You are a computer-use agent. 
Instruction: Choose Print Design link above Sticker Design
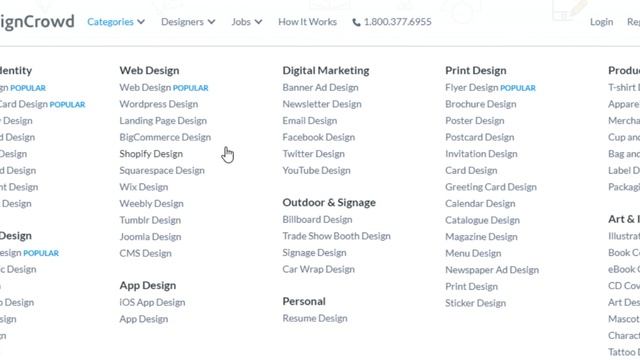click(471, 287)
